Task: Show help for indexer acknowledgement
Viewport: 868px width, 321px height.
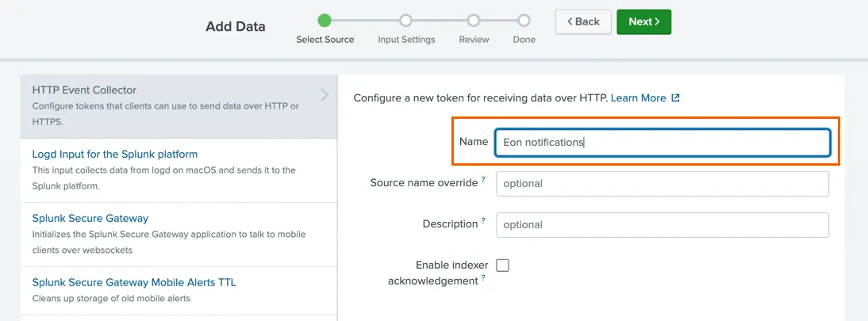Action: pyautogui.click(x=483, y=278)
